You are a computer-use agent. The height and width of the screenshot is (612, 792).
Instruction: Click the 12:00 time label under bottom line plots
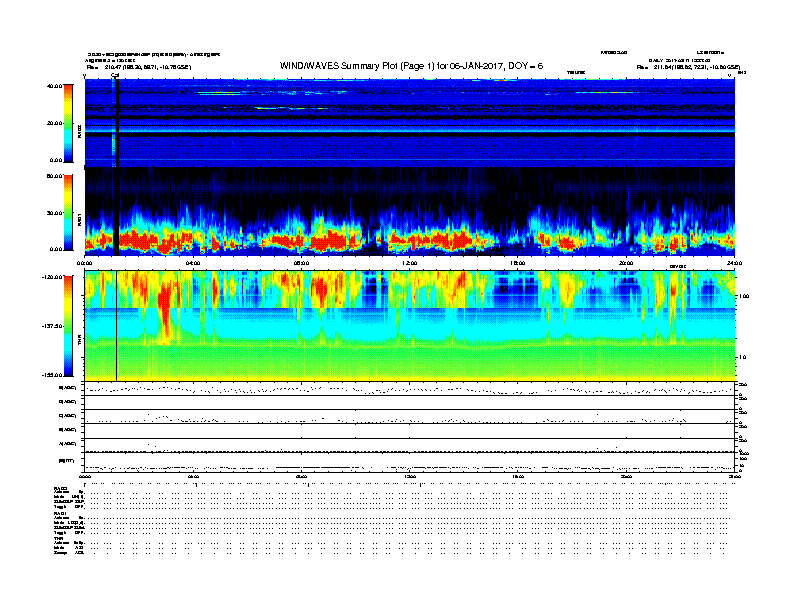click(x=410, y=477)
